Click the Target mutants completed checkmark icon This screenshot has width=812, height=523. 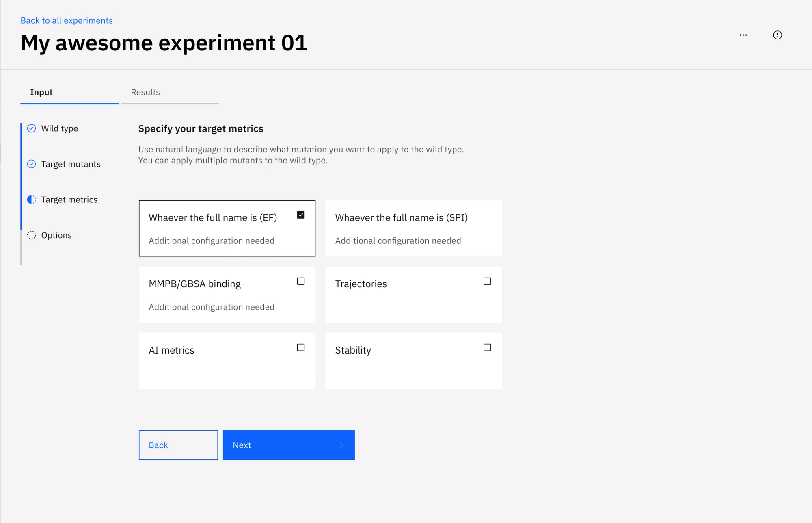[x=31, y=164]
